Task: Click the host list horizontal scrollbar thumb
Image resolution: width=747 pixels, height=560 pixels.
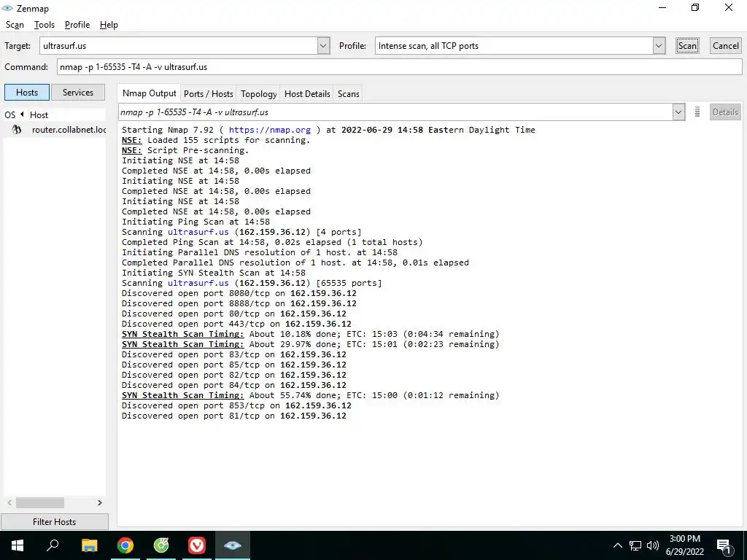Action: pos(40,503)
